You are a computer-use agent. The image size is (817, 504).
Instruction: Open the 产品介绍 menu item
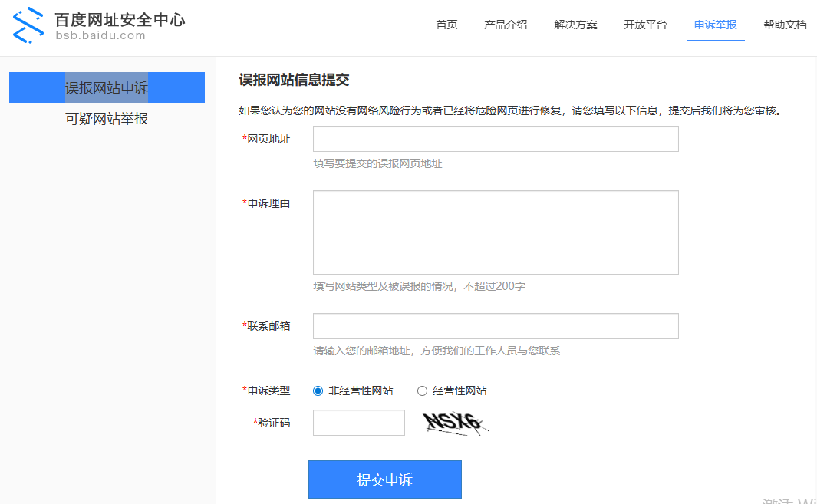(x=505, y=25)
